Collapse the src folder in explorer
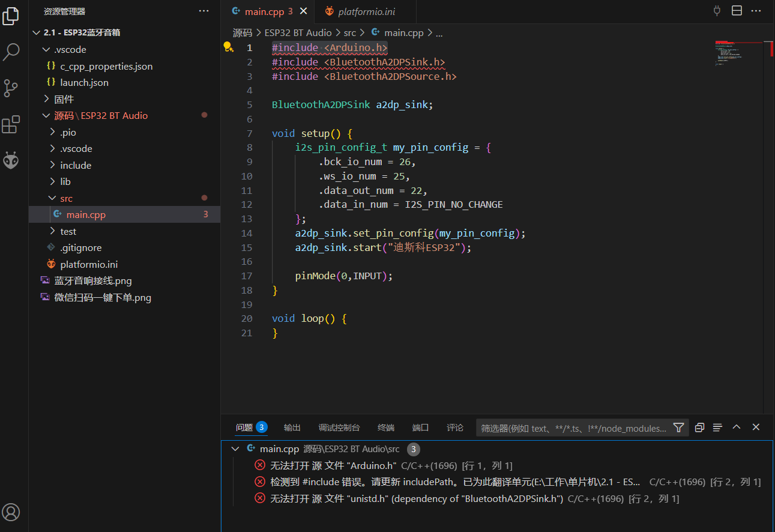Screen dimensions: 775x532 click(66, 198)
